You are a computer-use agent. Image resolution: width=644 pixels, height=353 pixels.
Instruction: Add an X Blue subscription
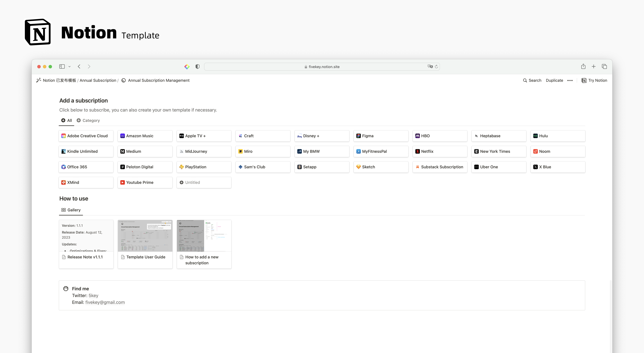pyautogui.click(x=558, y=167)
